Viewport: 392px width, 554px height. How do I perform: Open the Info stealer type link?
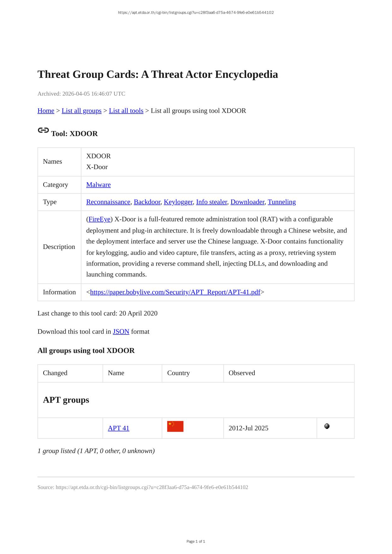pos(211,202)
